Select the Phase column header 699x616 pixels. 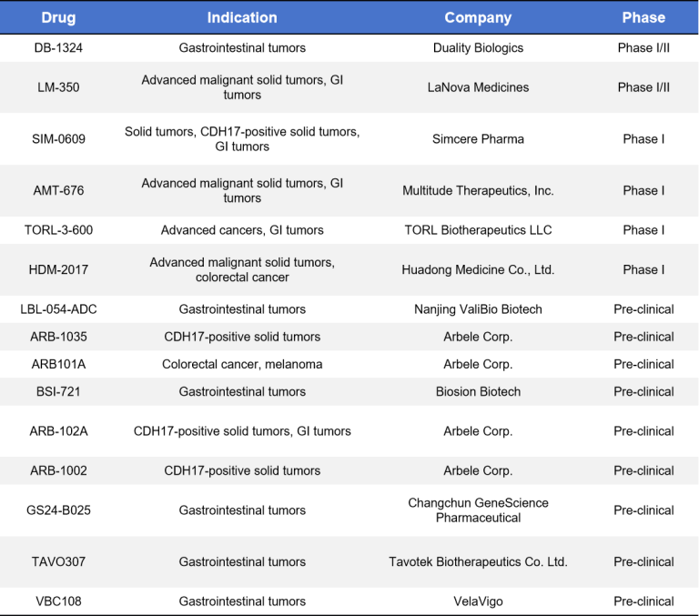643,17
